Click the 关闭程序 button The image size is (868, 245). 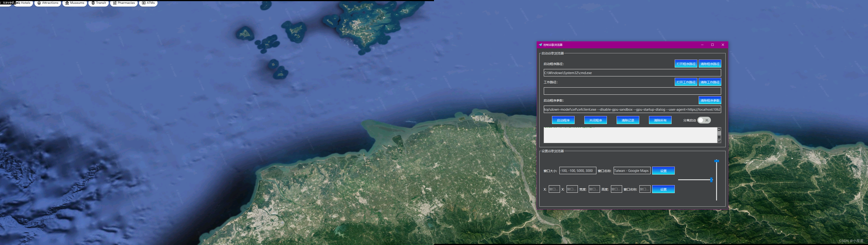pos(595,120)
